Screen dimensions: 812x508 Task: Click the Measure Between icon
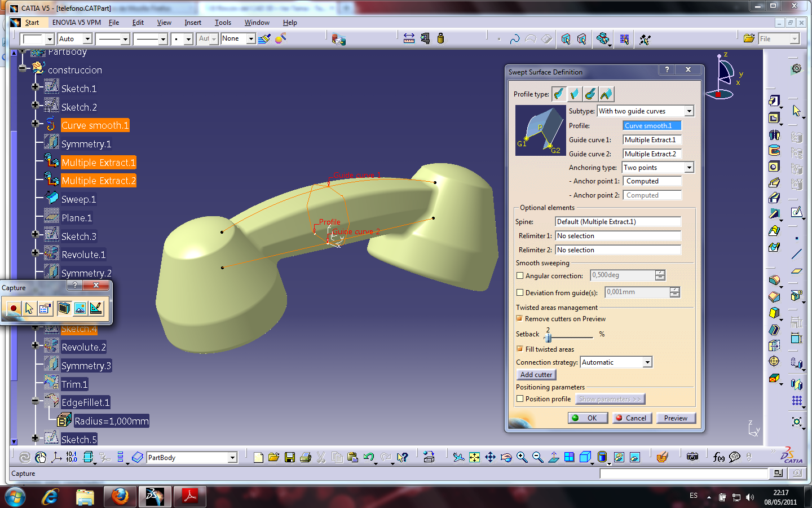(409, 38)
